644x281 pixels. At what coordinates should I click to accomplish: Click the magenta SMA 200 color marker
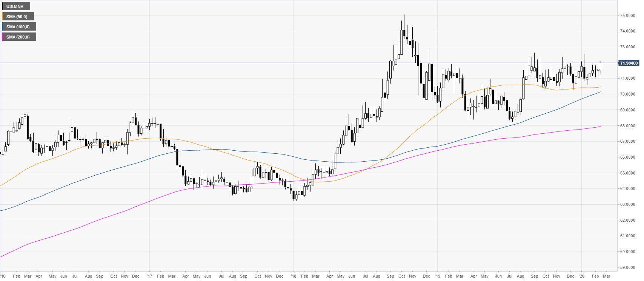[3, 37]
